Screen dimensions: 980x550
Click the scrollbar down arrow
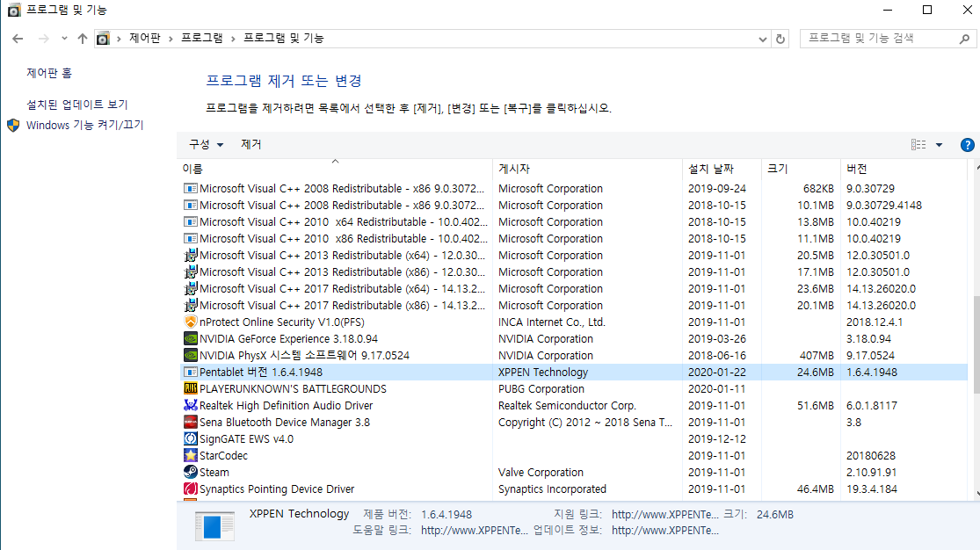(976, 494)
